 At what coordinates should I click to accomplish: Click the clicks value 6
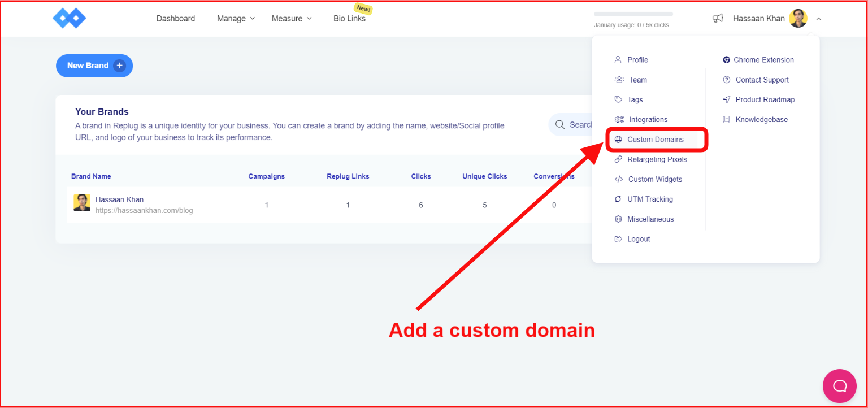(421, 205)
